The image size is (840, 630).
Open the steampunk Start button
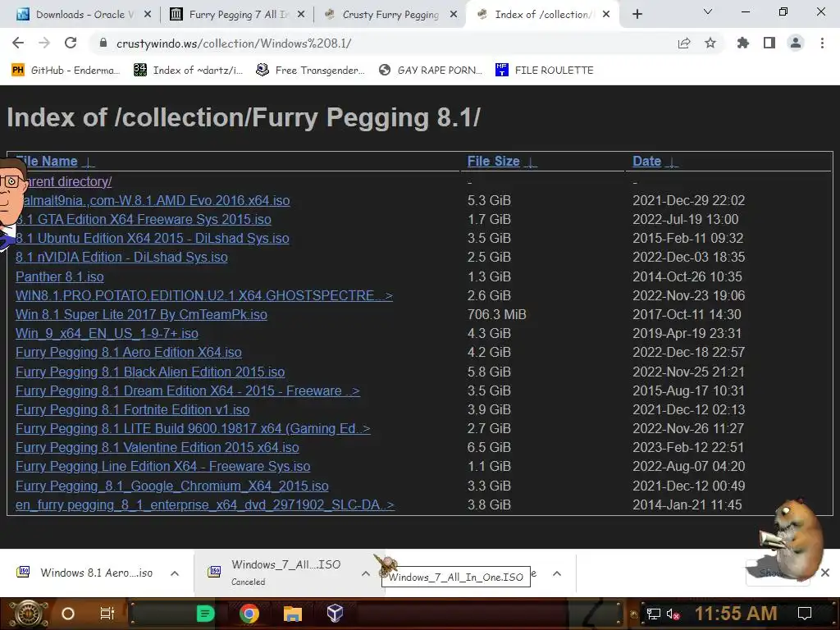point(28,614)
